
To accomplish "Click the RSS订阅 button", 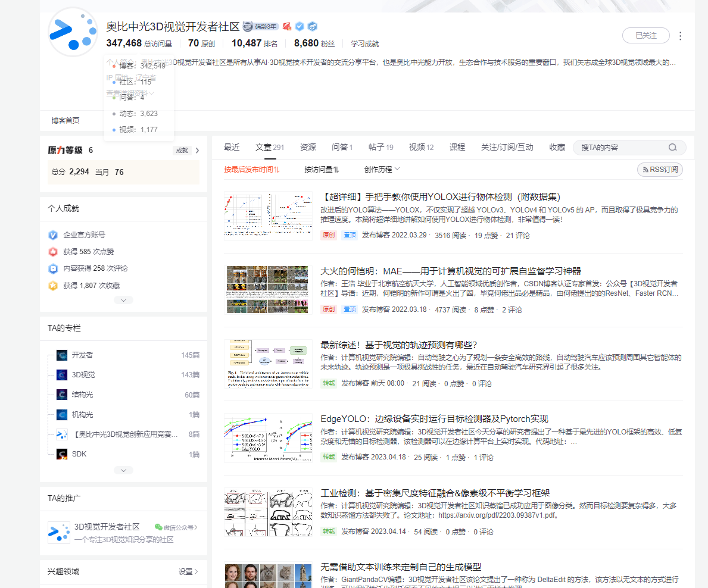I will click(660, 170).
